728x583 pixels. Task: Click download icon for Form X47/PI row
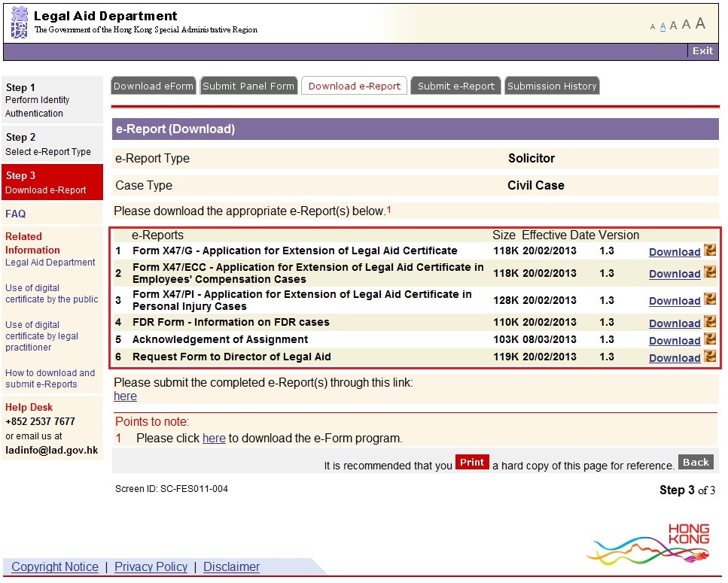tap(709, 299)
